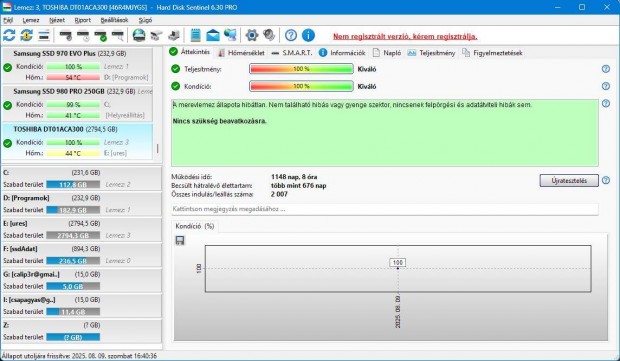Click the operating time value 1148 nap, 8 óra

[294, 177]
